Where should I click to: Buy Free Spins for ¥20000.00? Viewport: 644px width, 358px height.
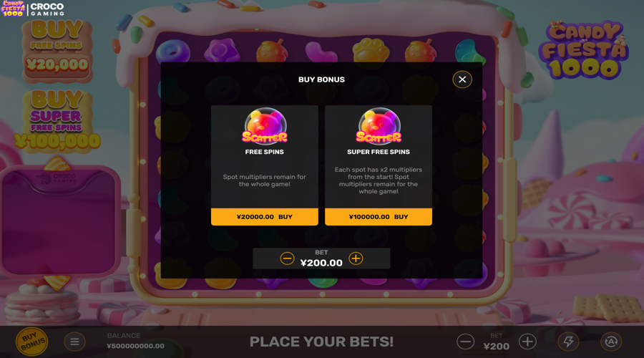(x=265, y=217)
